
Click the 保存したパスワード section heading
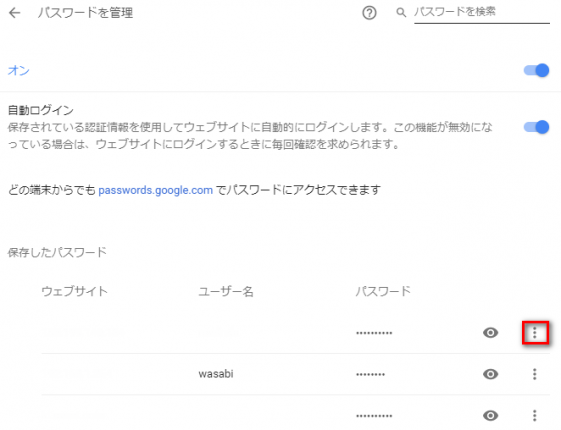pyautogui.click(x=57, y=252)
